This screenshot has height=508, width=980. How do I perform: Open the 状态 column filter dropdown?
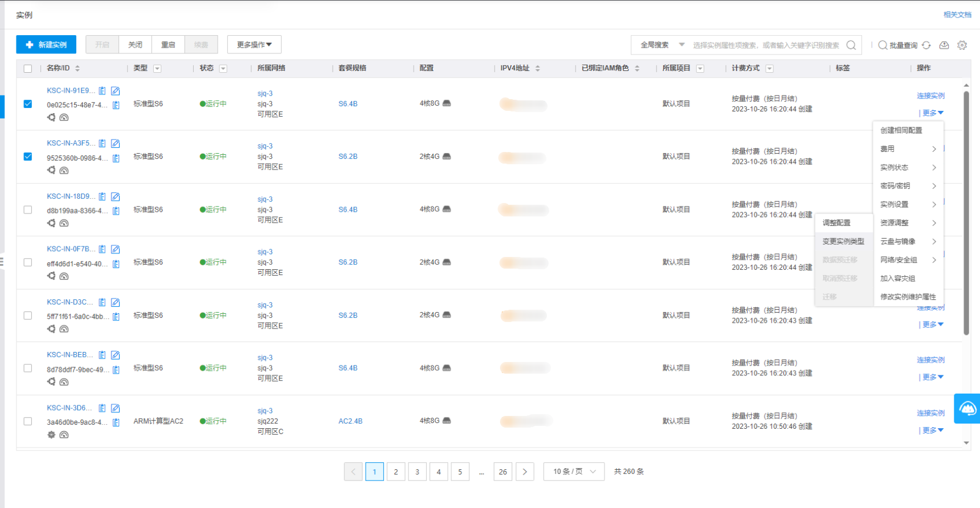[x=223, y=69]
